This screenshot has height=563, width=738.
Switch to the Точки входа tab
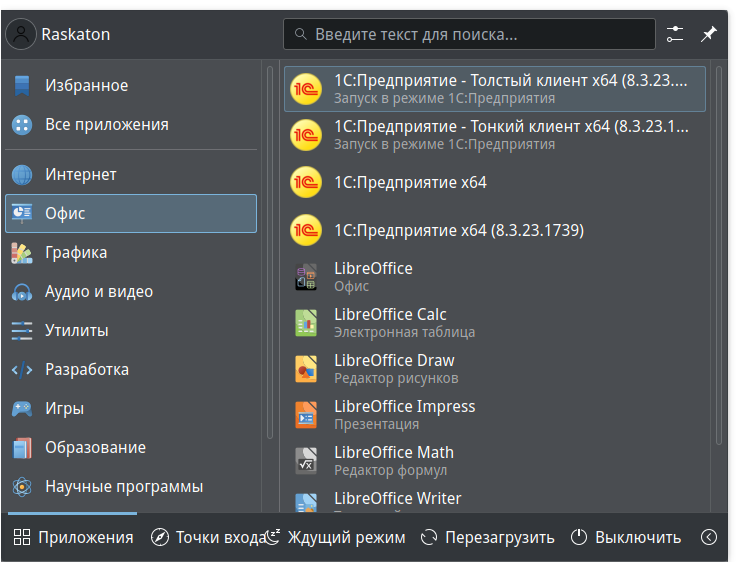pos(209,537)
